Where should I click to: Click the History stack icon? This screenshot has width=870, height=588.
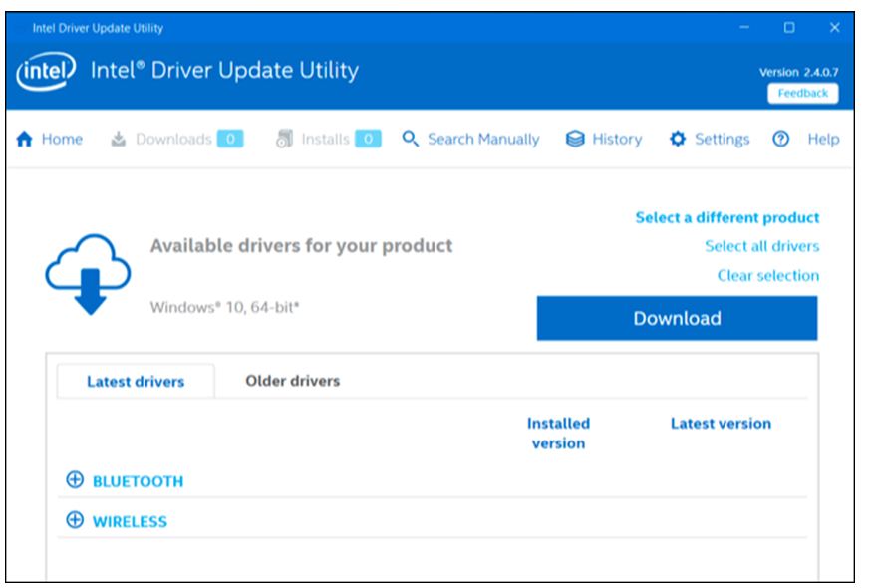coord(575,139)
